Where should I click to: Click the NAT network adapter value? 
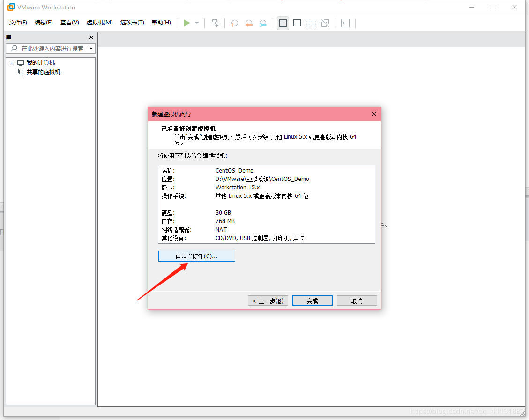click(x=221, y=230)
